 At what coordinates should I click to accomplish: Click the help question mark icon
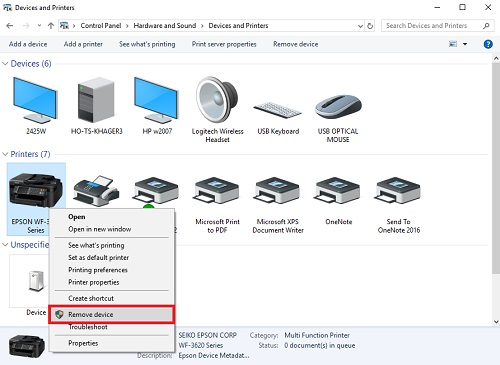pyautogui.click(x=488, y=44)
